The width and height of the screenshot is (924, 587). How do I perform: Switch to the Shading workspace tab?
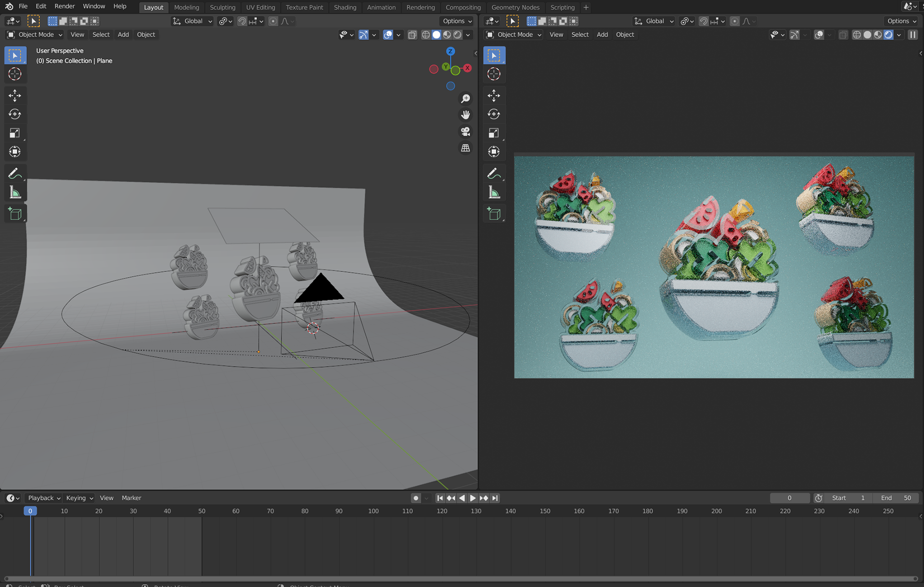pyautogui.click(x=345, y=7)
